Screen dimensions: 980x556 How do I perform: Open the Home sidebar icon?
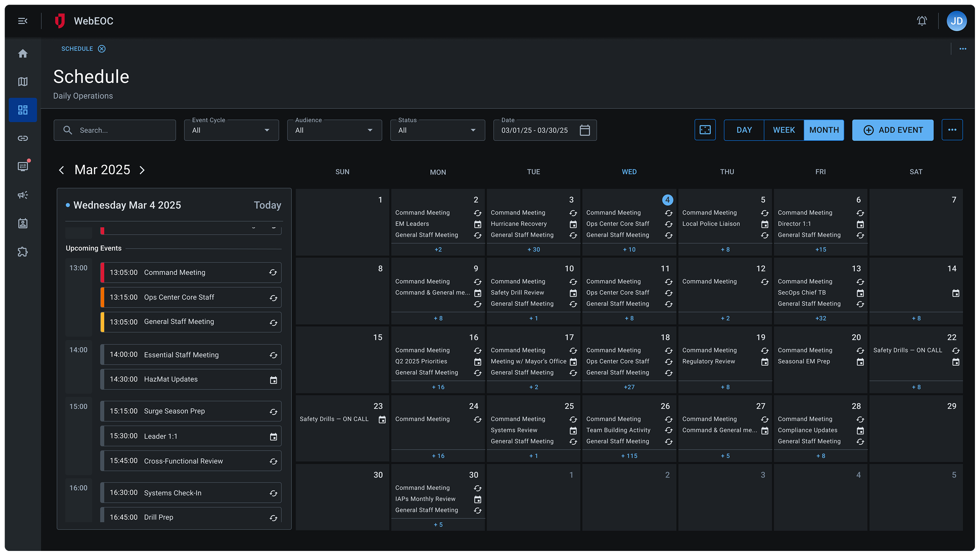23,53
